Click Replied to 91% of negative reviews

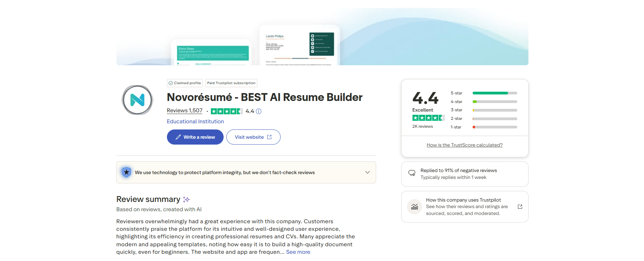click(x=459, y=170)
